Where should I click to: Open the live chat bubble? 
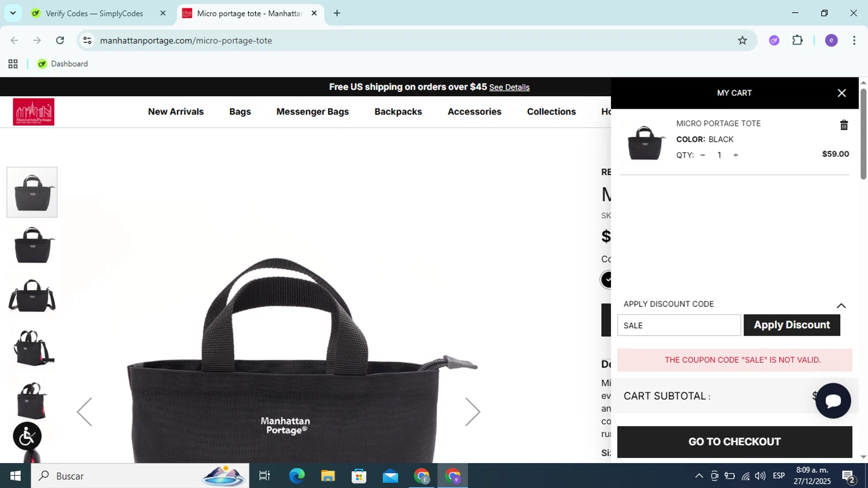pos(833,401)
